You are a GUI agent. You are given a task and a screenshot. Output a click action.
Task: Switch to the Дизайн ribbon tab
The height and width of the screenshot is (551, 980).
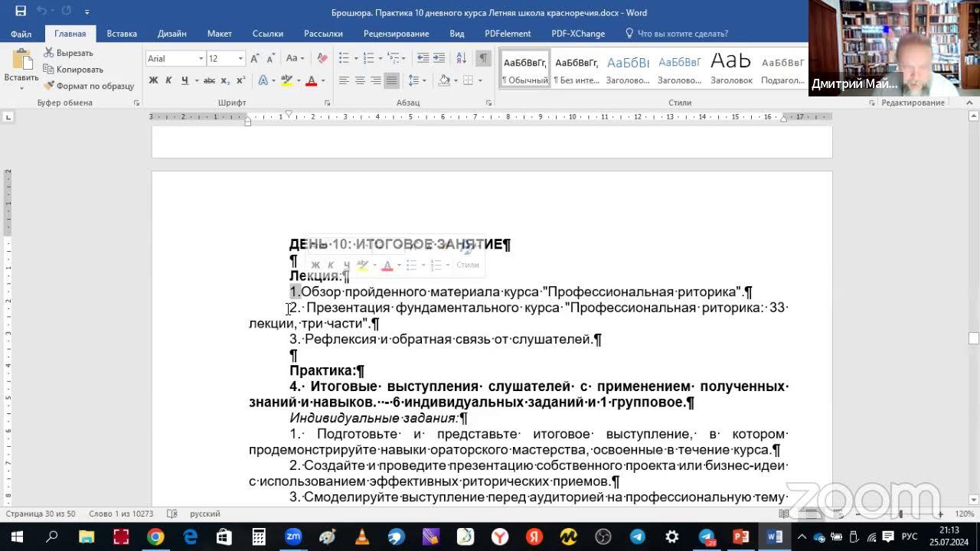tap(172, 34)
